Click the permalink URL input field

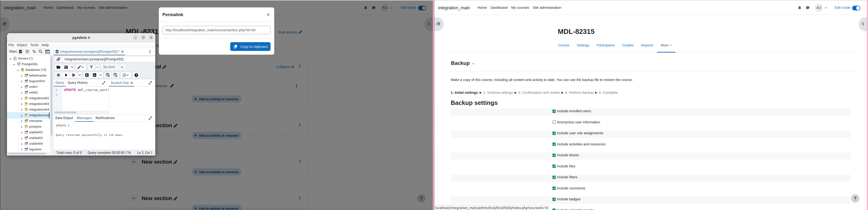[216, 30]
